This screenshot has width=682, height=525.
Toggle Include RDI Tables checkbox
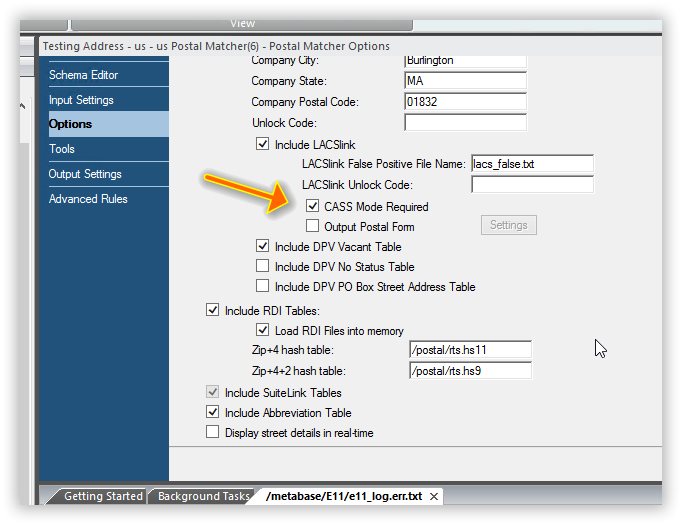coord(212,310)
